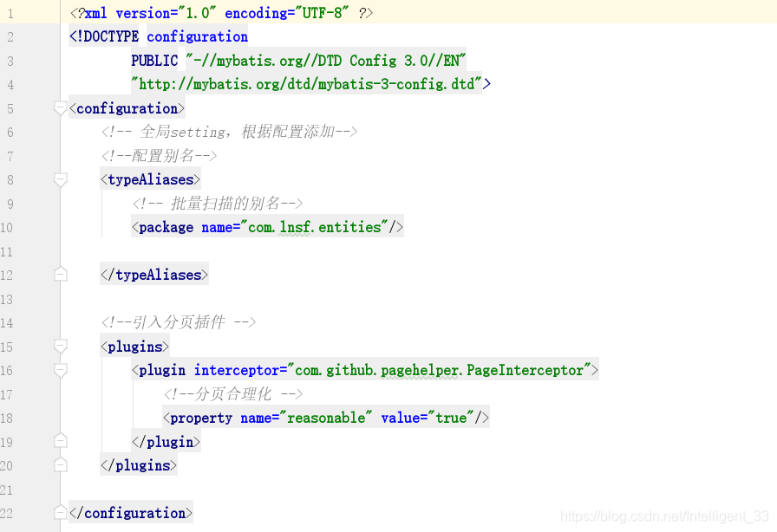Collapse the plugin interceptor fold marker on line 16
Screen dimensions: 777x532
click(x=60, y=370)
